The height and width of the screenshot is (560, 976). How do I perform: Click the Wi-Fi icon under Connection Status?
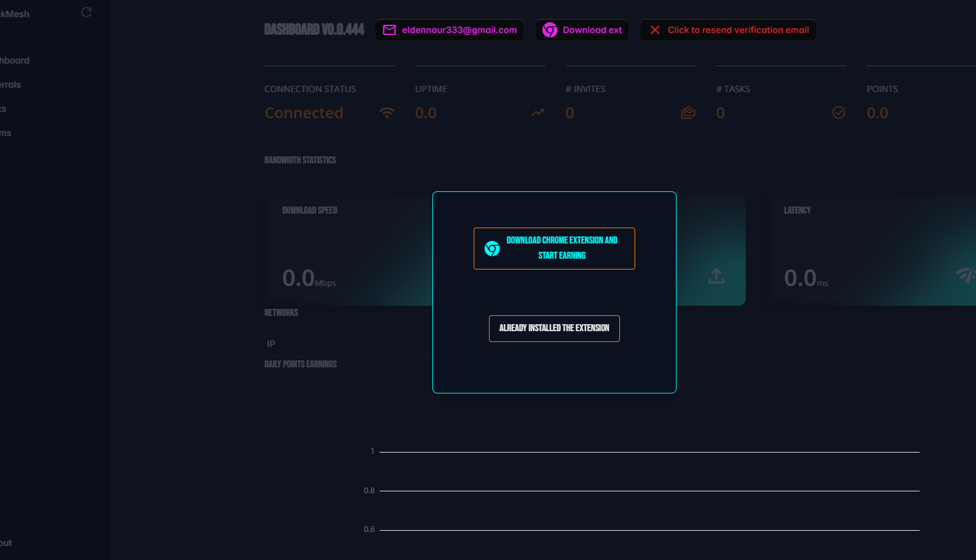pyautogui.click(x=387, y=113)
